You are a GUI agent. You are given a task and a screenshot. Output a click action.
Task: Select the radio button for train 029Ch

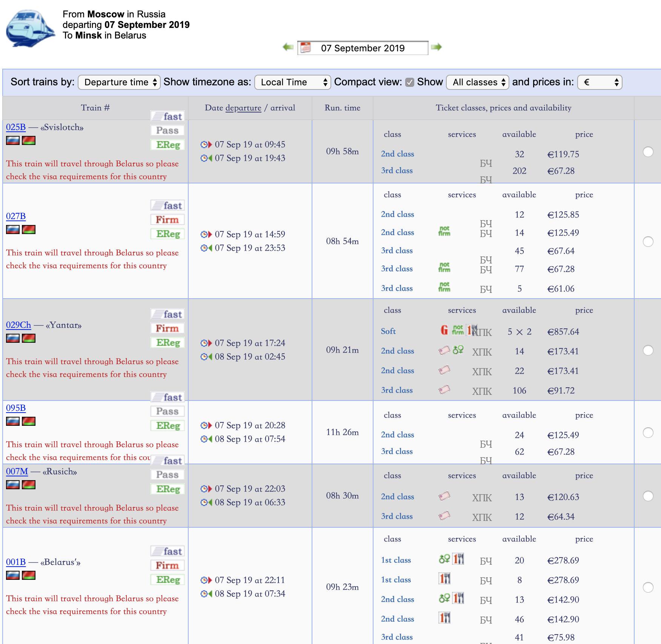(648, 350)
